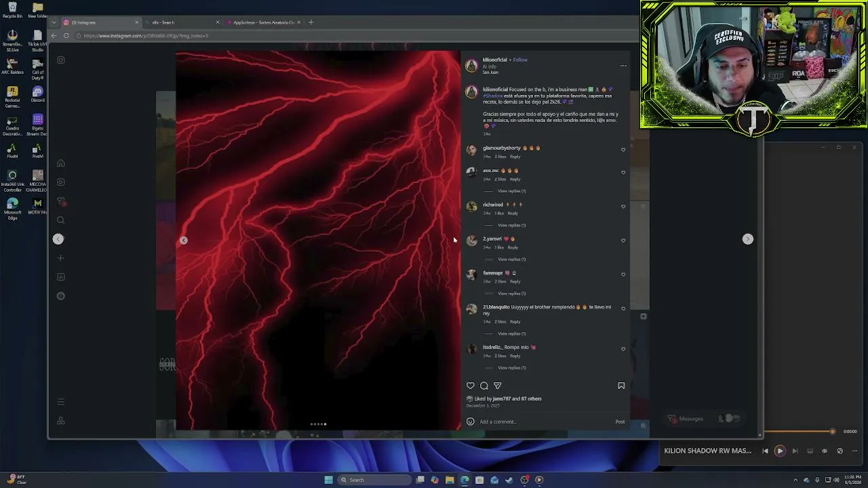The height and width of the screenshot is (488, 868).
Task: Switch to the Search browser tab
Action: (x=182, y=22)
